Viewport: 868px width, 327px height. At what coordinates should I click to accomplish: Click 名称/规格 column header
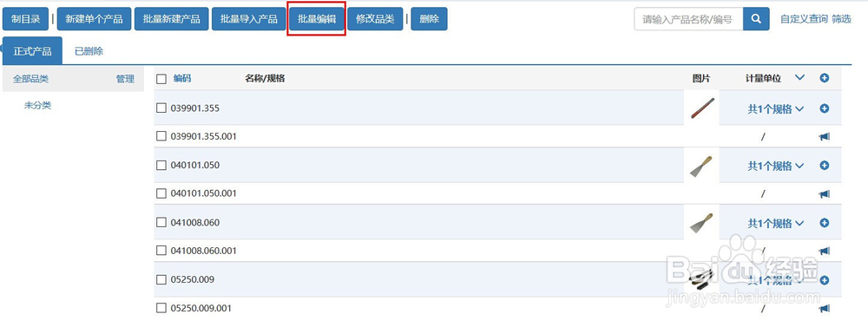(265, 78)
